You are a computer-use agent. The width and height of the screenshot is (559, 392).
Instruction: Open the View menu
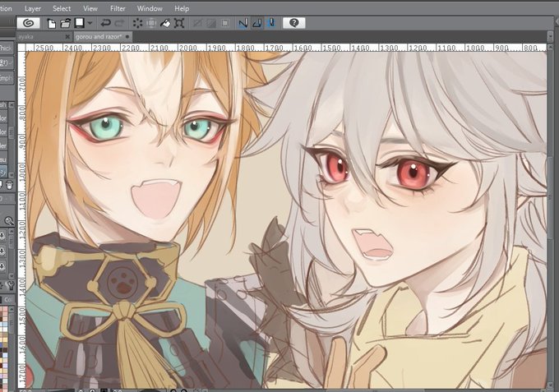(x=90, y=8)
